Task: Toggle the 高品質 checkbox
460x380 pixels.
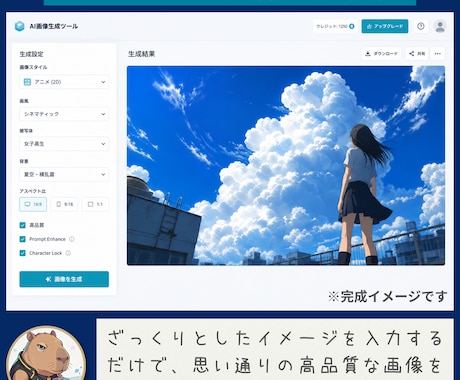Action: (x=22, y=225)
